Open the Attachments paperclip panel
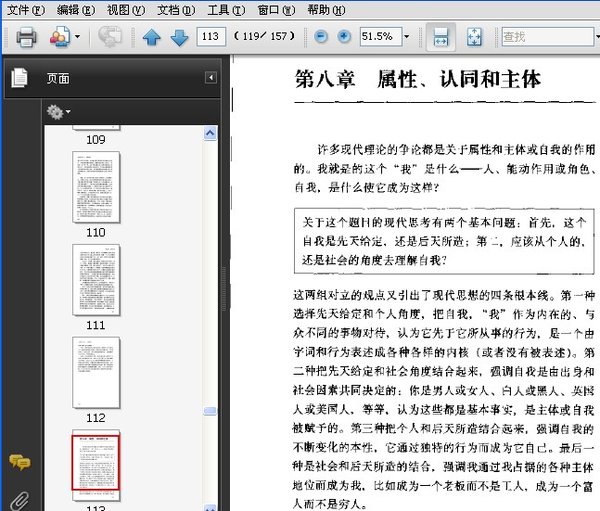Viewport: 600px width, 511px height. click(19, 499)
